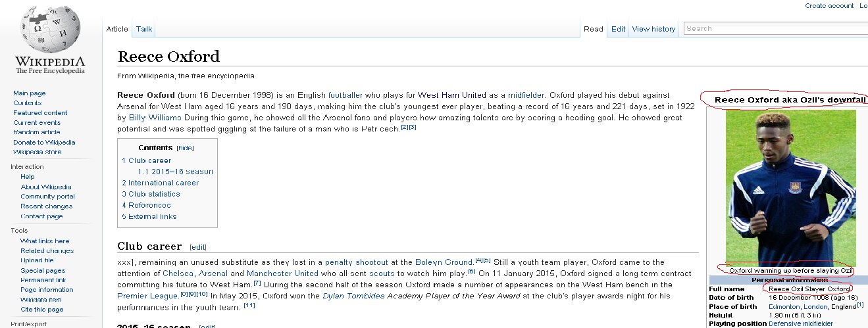Click inside the Search field
Viewport: 868px width, 328px height.
click(775, 28)
